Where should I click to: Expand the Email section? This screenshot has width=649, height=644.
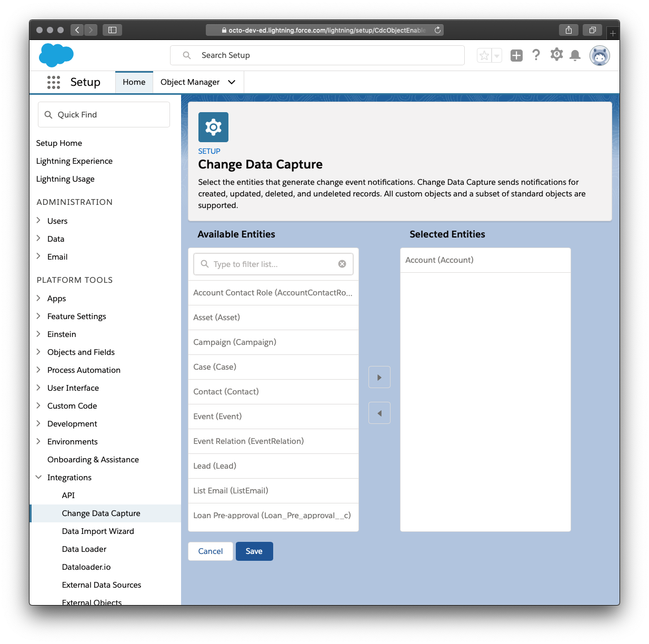coord(38,256)
